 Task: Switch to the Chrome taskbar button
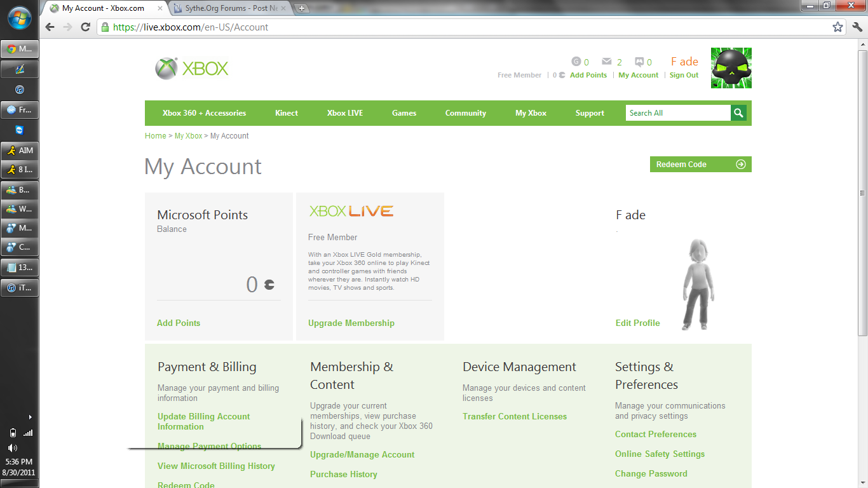[x=19, y=49]
